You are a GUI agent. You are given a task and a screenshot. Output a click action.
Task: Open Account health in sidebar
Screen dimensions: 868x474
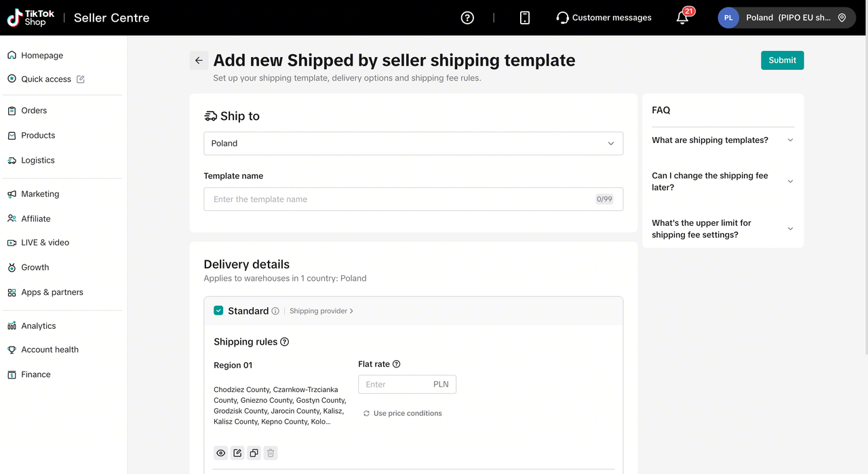tap(50, 350)
